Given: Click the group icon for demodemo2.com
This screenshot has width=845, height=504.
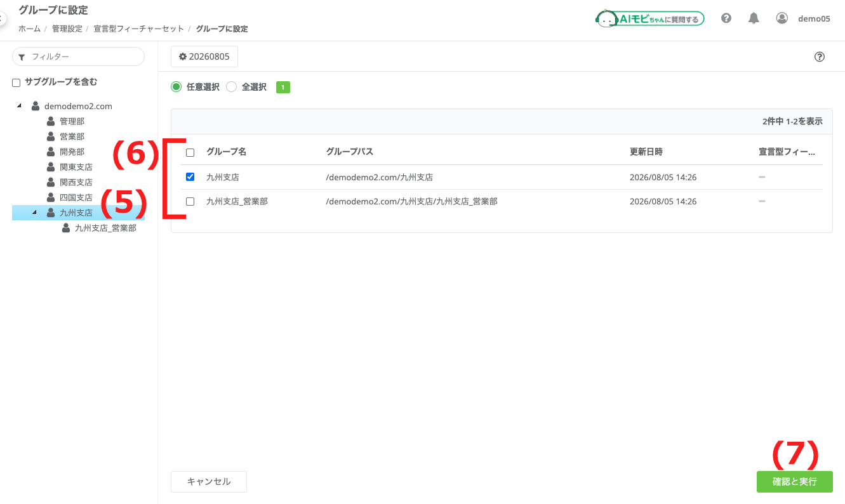Looking at the screenshot, I should coord(36,106).
